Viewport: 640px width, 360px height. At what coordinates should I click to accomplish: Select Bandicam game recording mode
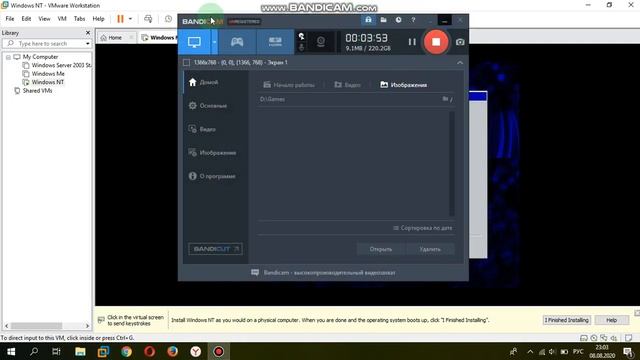(237, 42)
